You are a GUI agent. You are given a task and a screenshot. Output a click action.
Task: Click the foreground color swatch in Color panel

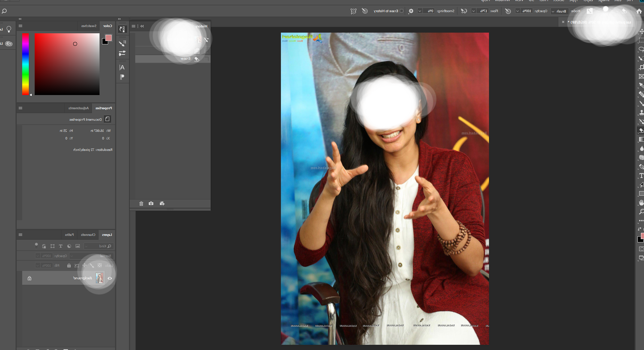pos(109,38)
